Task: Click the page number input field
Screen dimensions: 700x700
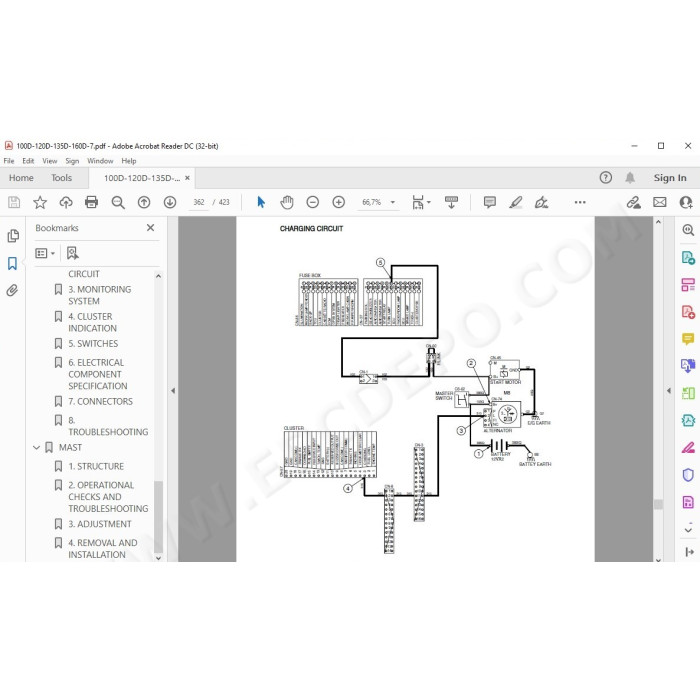Action: 199,202
